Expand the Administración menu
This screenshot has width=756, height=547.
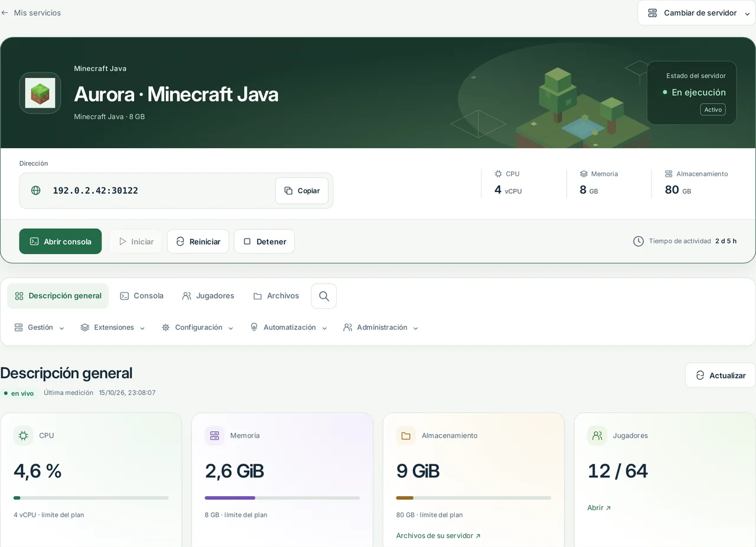tap(381, 327)
